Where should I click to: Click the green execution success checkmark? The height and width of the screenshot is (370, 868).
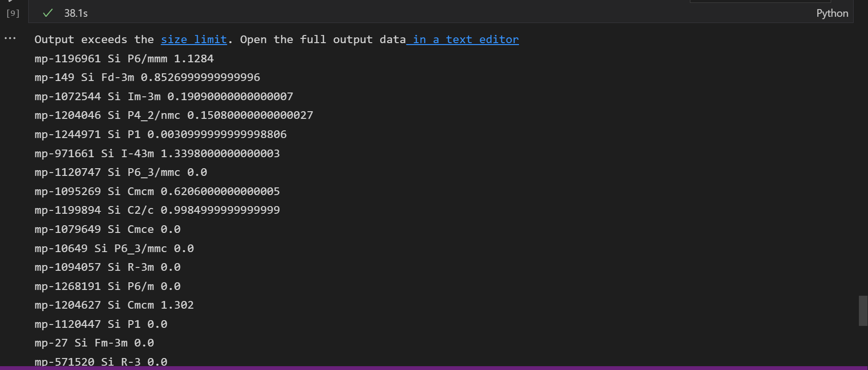click(47, 13)
